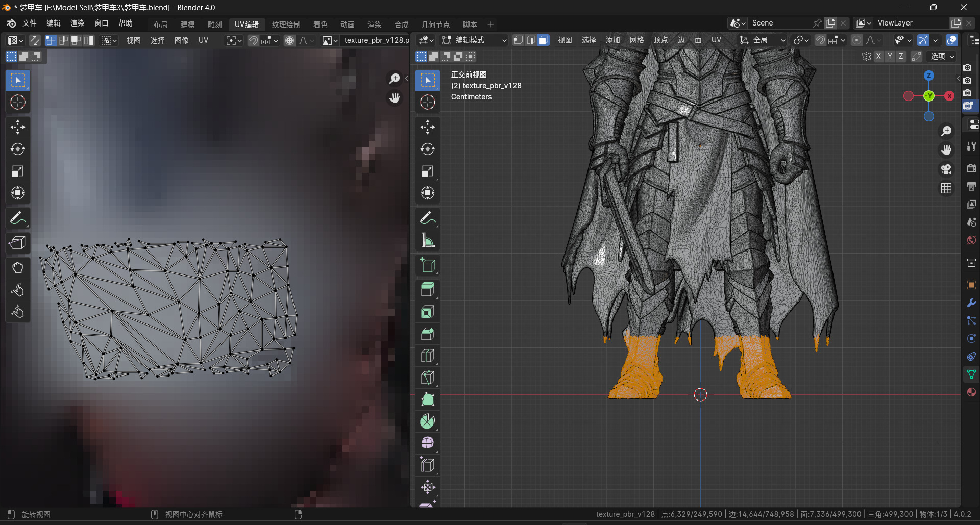Select the Grab sculpt tool in UV editor
Viewport: 980px width, 525px height.
pos(18,267)
